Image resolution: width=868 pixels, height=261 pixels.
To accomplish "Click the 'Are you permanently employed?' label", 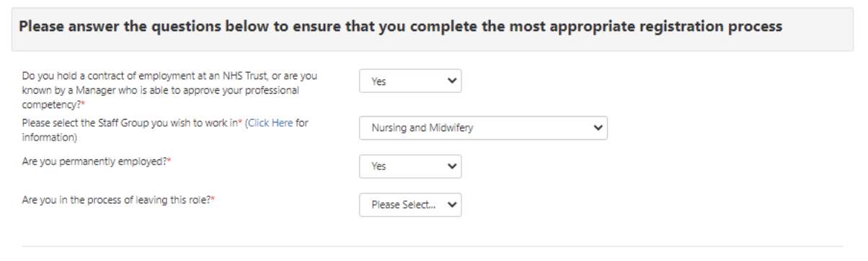I will (x=97, y=161).
